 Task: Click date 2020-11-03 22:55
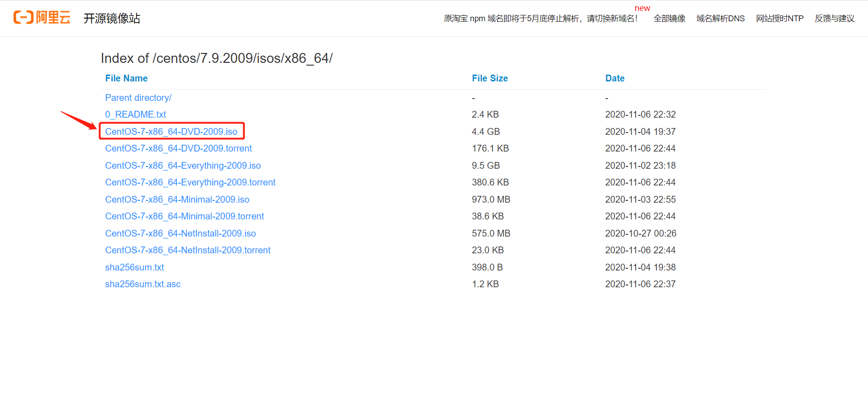[641, 199]
